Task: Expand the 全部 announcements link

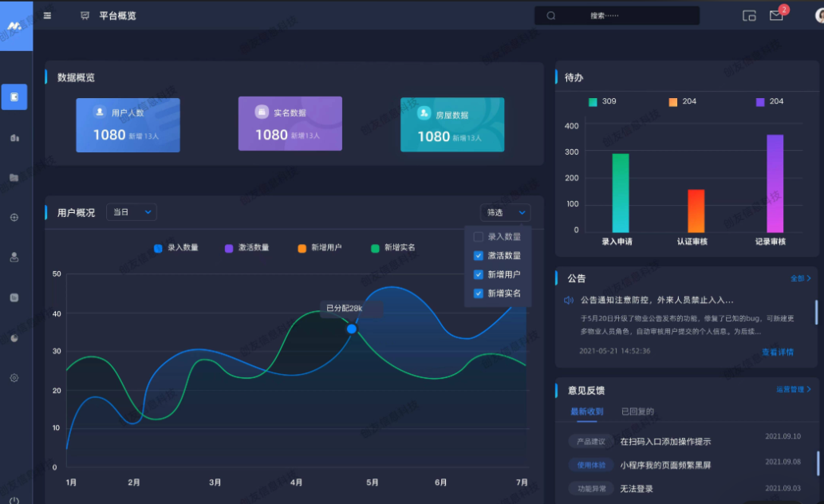Action: tap(800, 278)
